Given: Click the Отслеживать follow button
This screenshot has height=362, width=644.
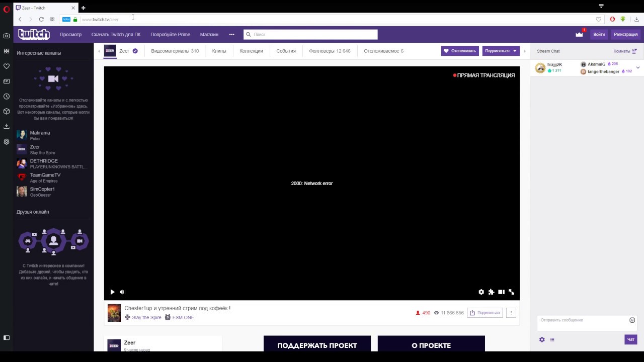Looking at the screenshot, I should pos(460,51).
